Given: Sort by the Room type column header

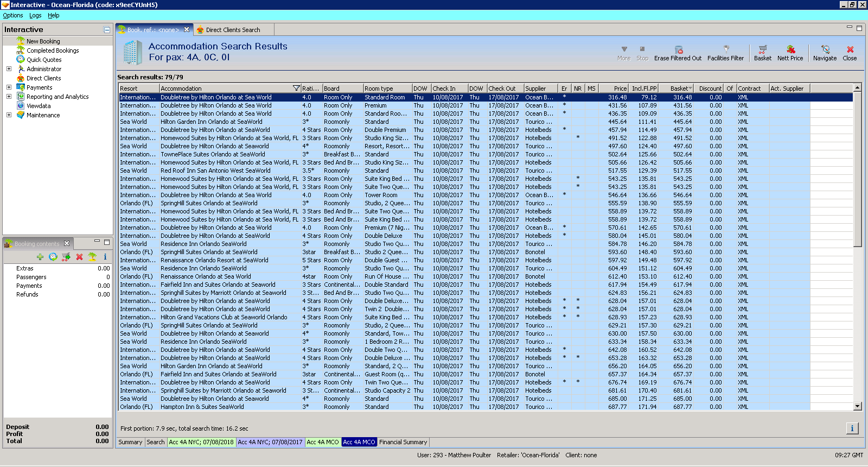Looking at the screenshot, I should point(387,89).
